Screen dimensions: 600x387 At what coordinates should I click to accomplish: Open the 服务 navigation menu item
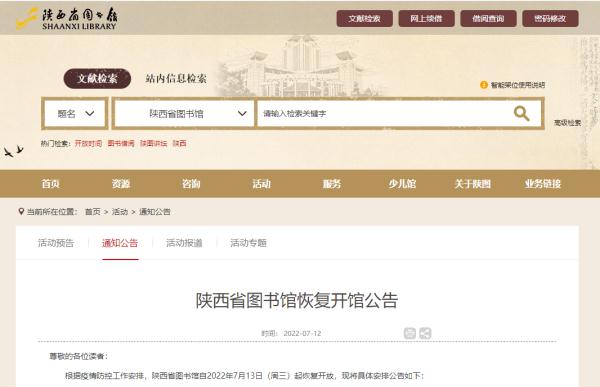(332, 184)
